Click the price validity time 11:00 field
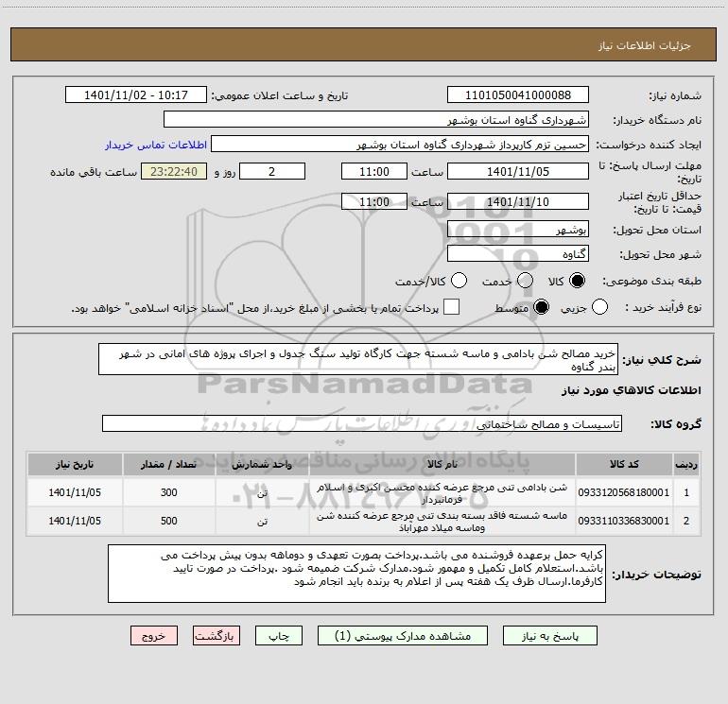The width and height of the screenshot is (728, 704). 374,202
